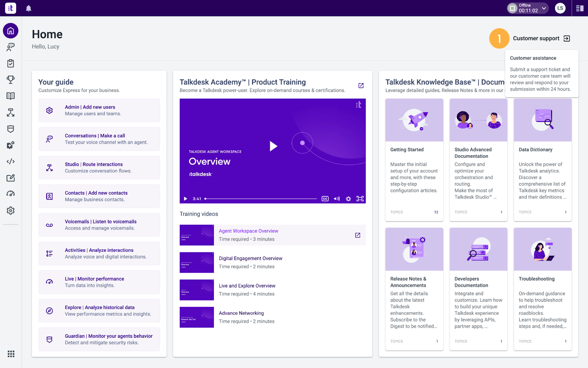Open Talkdesk Academy external link icon

point(361,85)
